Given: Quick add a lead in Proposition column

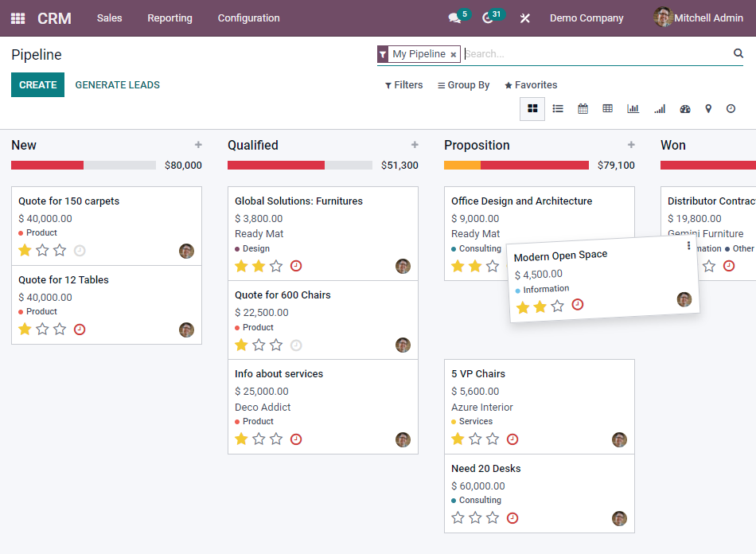Looking at the screenshot, I should [631, 145].
